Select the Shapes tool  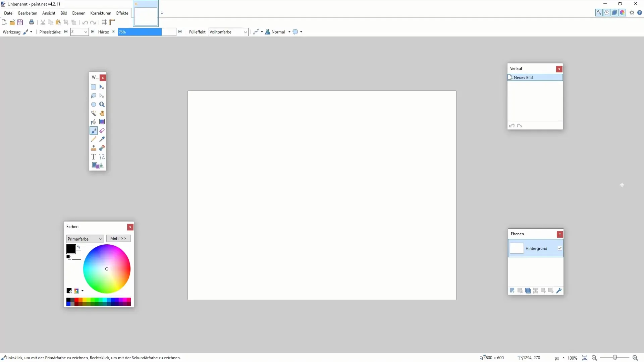[98, 165]
